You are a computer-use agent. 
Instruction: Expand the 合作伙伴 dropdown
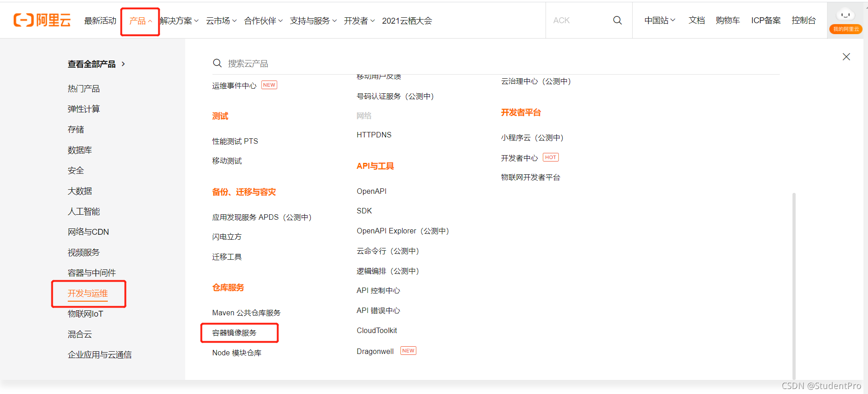tap(263, 21)
